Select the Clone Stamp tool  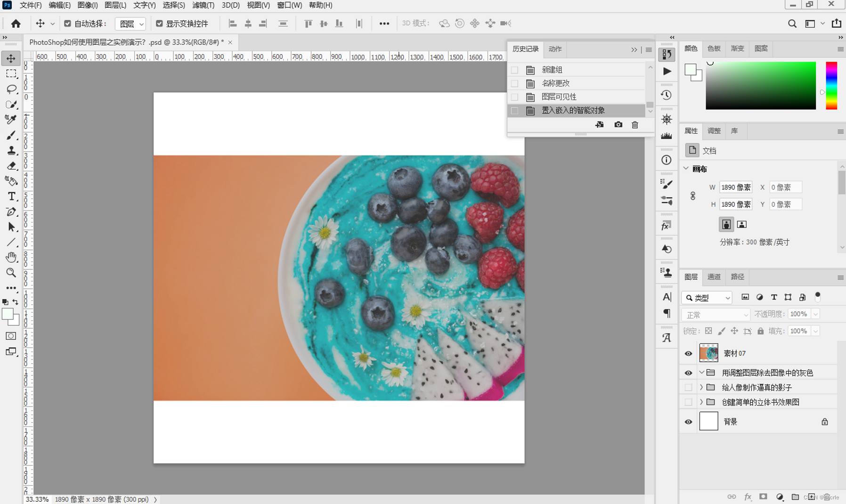11,150
